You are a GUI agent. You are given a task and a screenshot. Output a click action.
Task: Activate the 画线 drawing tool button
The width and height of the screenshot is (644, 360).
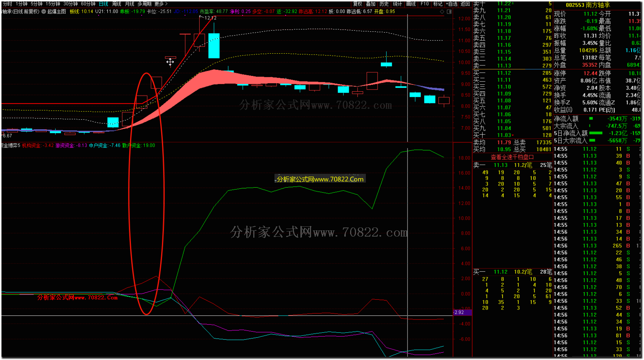411,4
